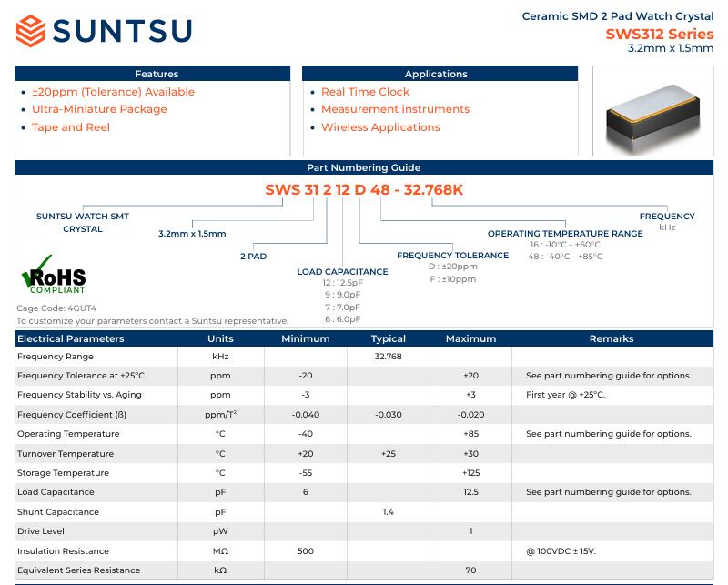This screenshot has height=585, width=728.
Task: Click the Insulation Resistance remark @ 100VDC
Action: 561,551
